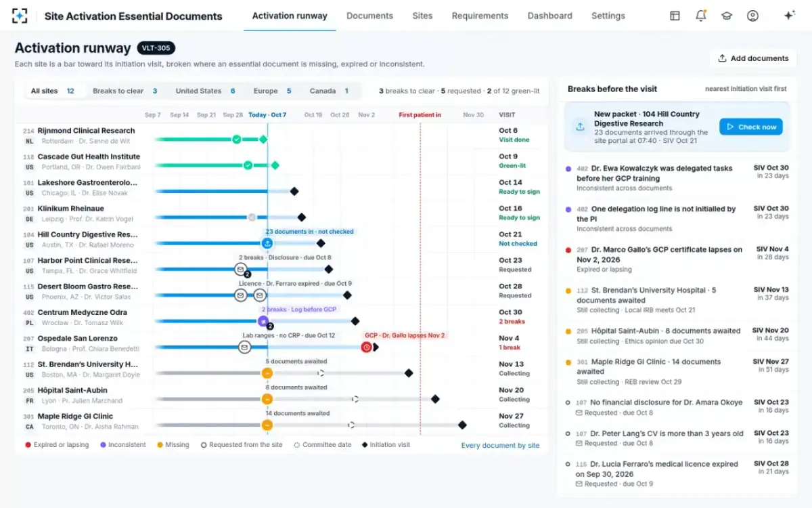Click the upload icon in New packet card

coord(580,127)
